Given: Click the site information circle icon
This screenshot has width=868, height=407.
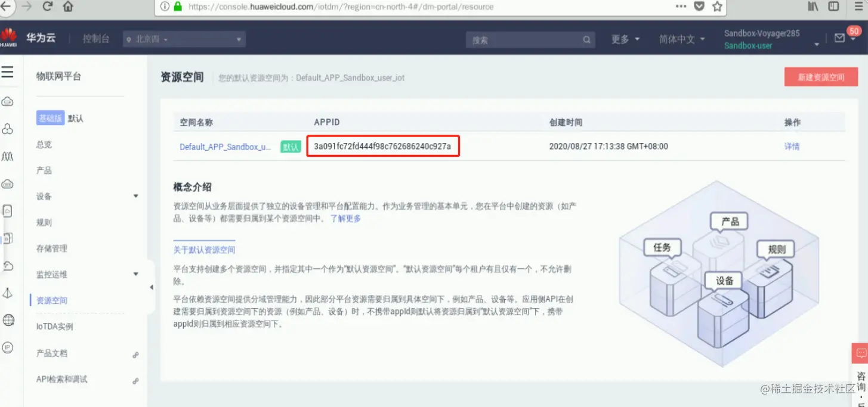Looking at the screenshot, I should point(165,7).
